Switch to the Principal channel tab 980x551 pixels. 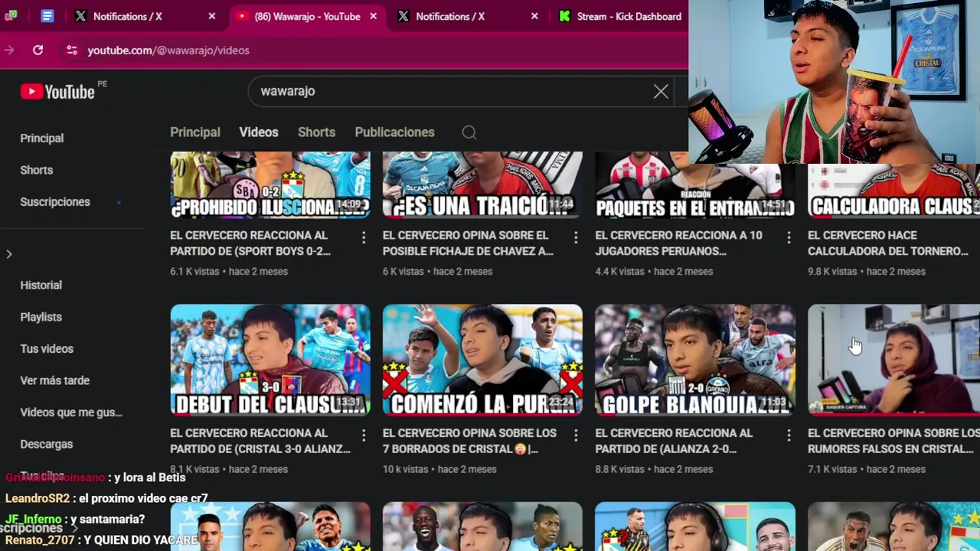click(x=195, y=132)
